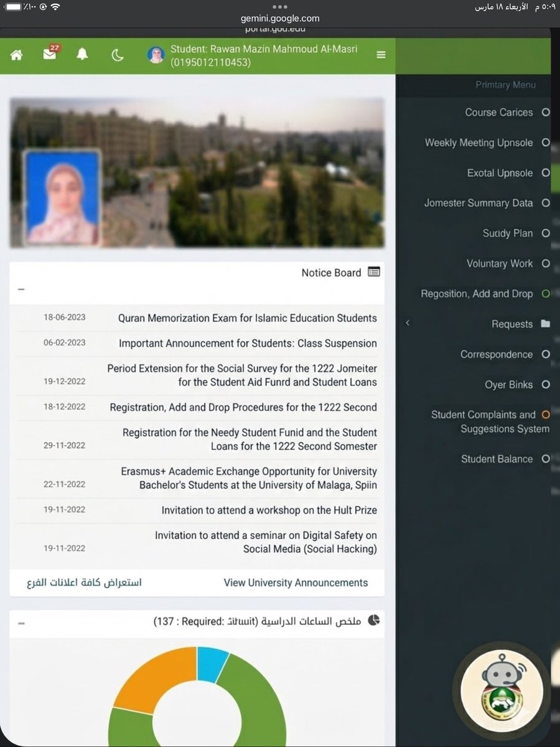This screenshot has width=560, height=747.
Task: Click the gemini.google.com address bar
Action: 280,18
